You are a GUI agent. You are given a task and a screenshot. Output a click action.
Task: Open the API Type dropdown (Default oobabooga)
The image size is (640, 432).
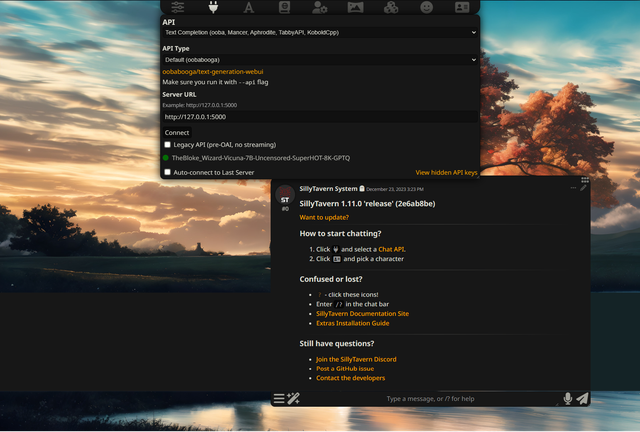click(x=320, y=60)
